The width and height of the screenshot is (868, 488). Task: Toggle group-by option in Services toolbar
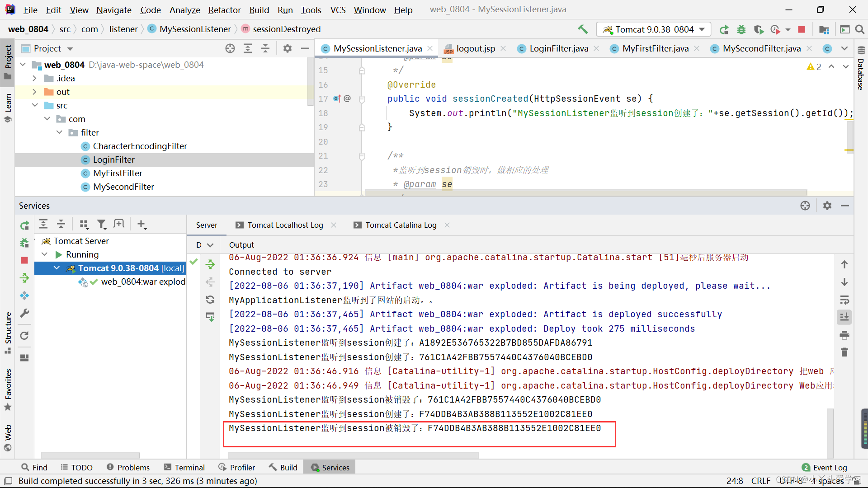(x=84, y=224)
